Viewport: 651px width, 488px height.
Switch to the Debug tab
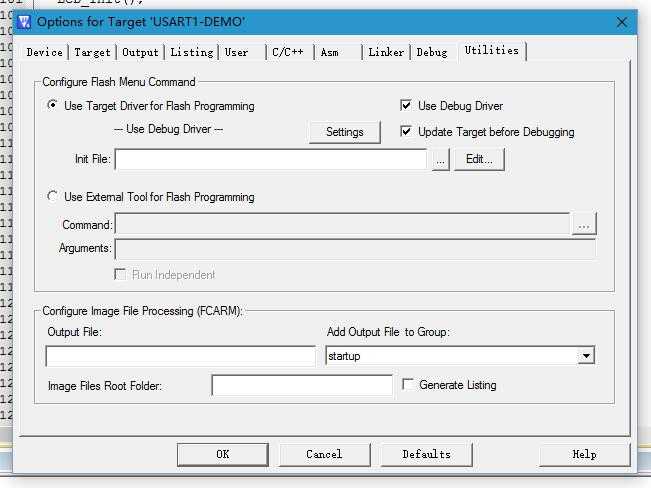pos(432,52)
